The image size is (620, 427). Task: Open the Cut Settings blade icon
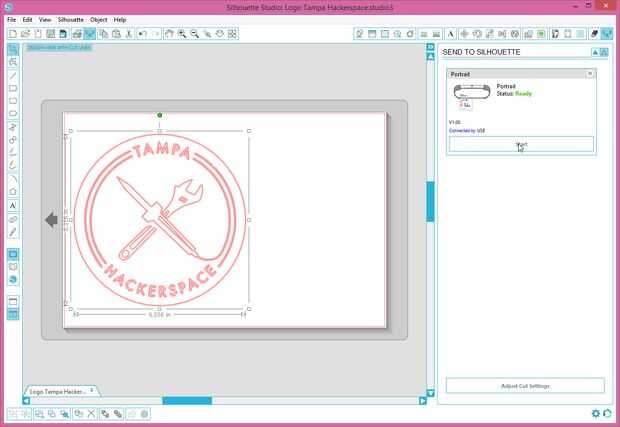tap(594, 34)
